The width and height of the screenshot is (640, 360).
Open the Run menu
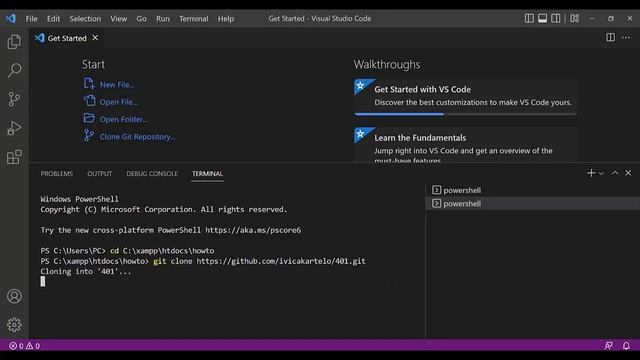pyautogui.click(x=162, y=19)
